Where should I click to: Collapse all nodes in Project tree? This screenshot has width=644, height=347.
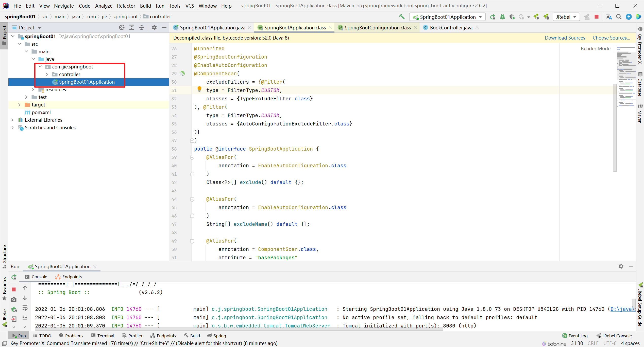point(141,27)
